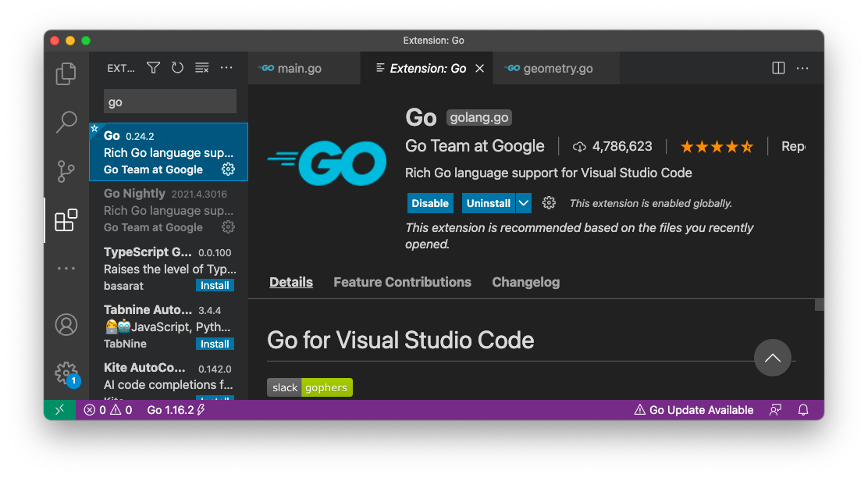Select the Extension: Go tab
Screen dimensions: 868x478
click(426, 68)
